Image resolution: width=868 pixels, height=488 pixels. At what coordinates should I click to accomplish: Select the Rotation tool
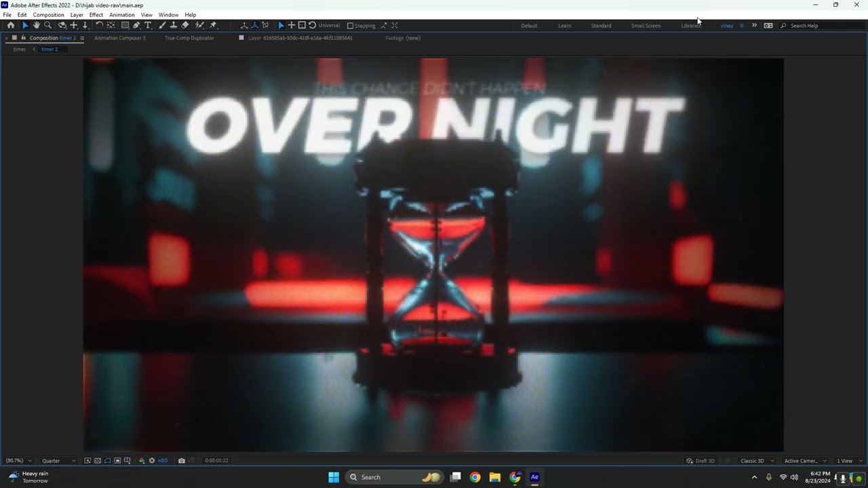[x=99, y=25]
